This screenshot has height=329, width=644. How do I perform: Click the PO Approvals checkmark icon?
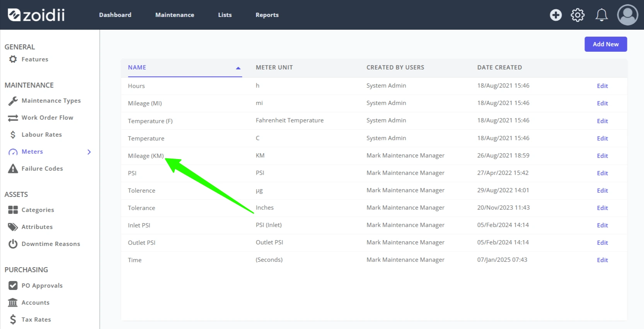[13, 286]
